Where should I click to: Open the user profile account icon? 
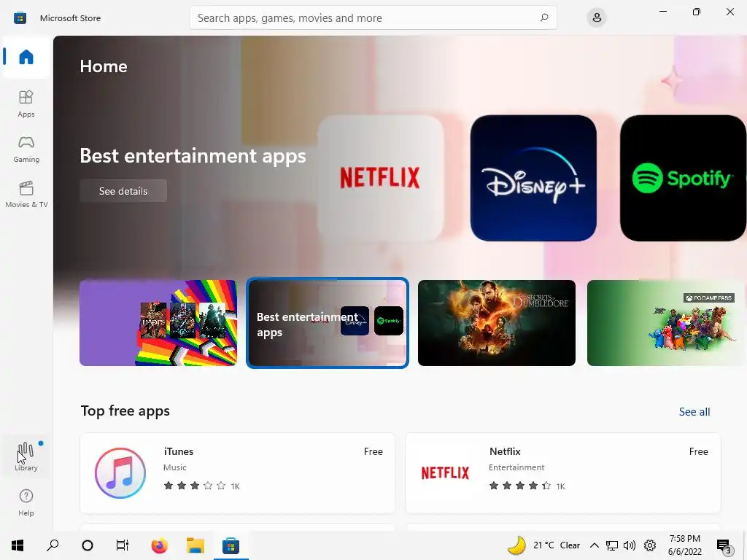pyautogui.click(x=597, y=17)
